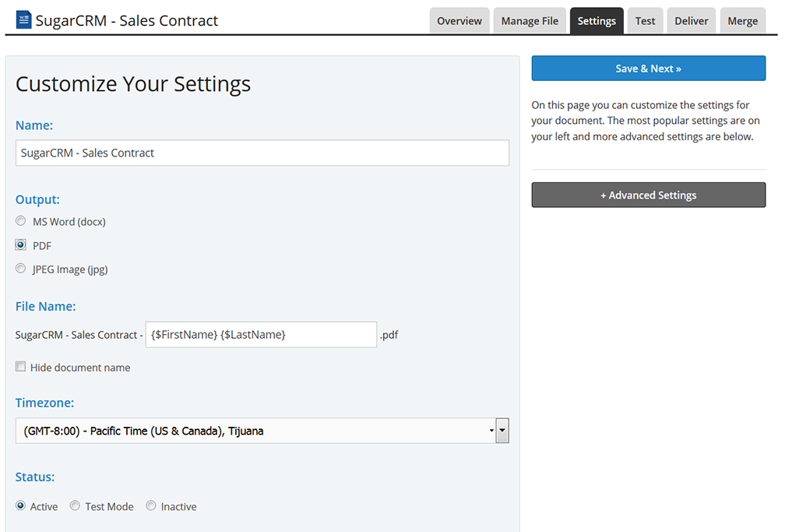
Task: Set status to Inactive
Action: click(x=151, y=506)
